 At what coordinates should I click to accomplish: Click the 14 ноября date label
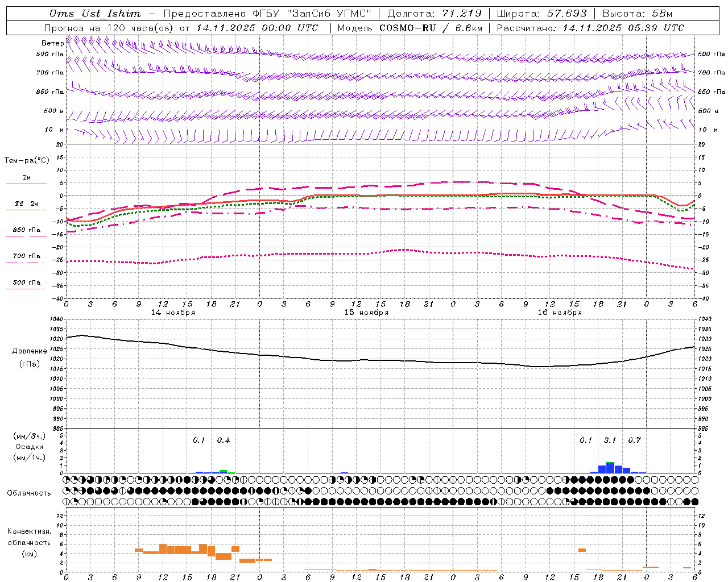pos(173,313)
